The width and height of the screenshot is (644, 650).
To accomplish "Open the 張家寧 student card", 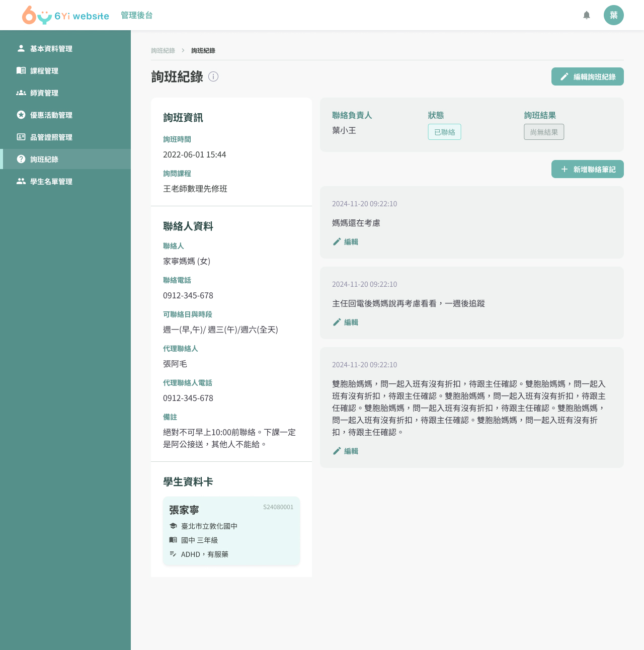I will [231, 531].
